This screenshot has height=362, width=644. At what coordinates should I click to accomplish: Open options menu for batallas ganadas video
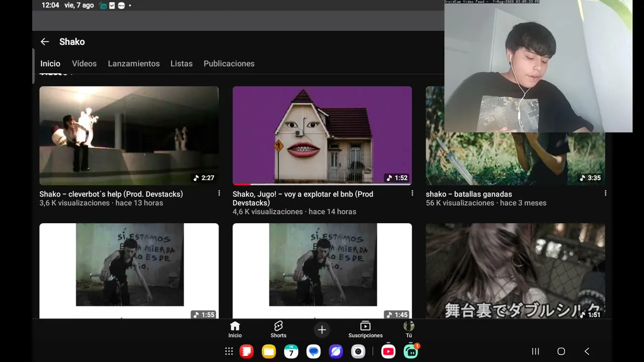tap(605, 194)
